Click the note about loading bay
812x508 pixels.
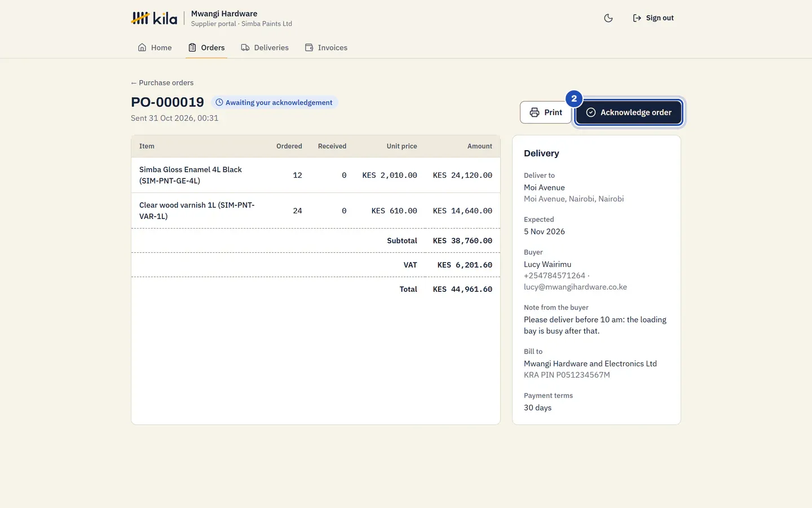(595, 325)
